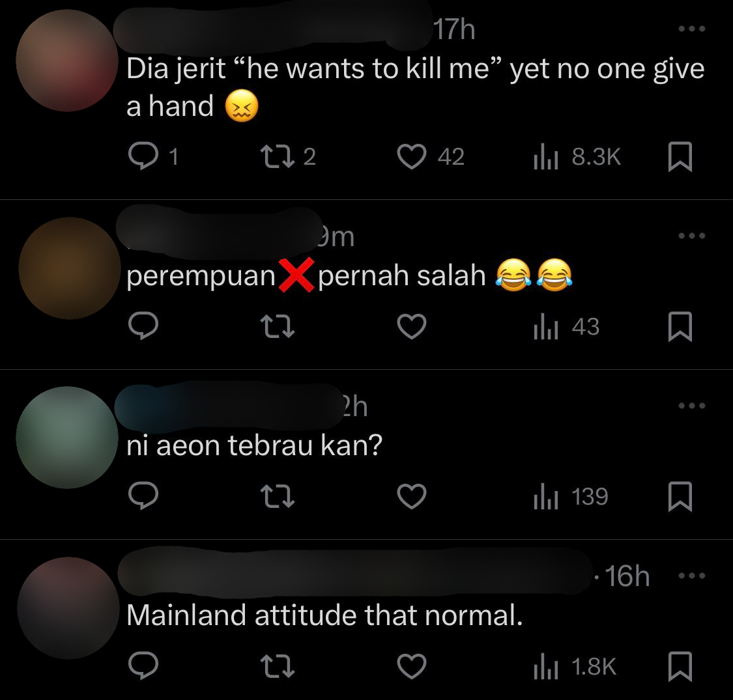Retweet the "Mainland attitude that normal" tweet
Image resolution: width=733 pixels, height=700 pixels.
point(277,666)
